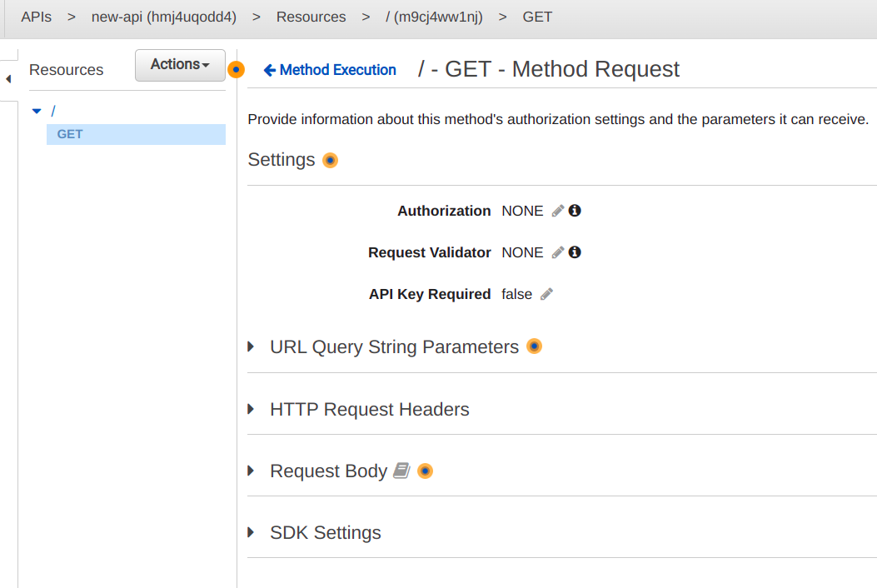Click APIs in the breadcrumb
The height and width of the screenshot is (588, 877).
[x=36, y=17]
